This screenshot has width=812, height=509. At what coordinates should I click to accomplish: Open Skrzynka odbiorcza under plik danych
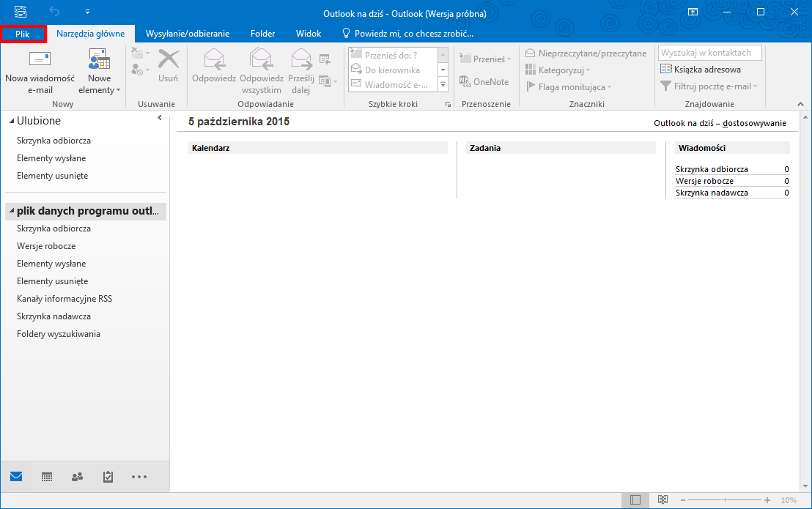[x=53, y=229]
